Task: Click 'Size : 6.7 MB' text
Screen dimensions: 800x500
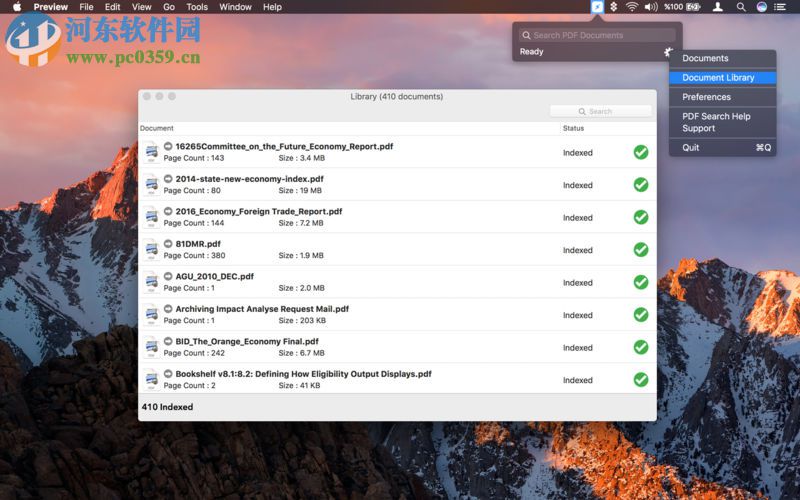Action: click(x=302, y=353)
